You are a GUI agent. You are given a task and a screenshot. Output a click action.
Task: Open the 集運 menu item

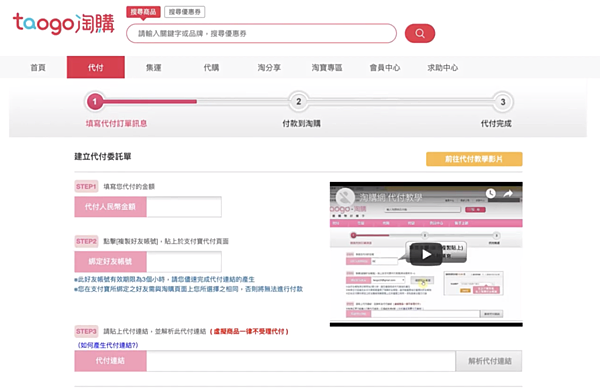pyautogui.click(x=153, y=67)
